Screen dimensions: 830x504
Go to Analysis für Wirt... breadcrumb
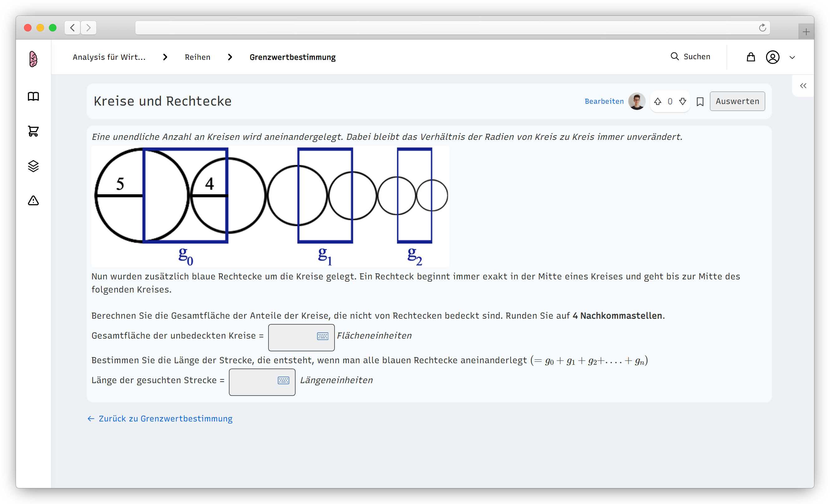pos(109,57)
